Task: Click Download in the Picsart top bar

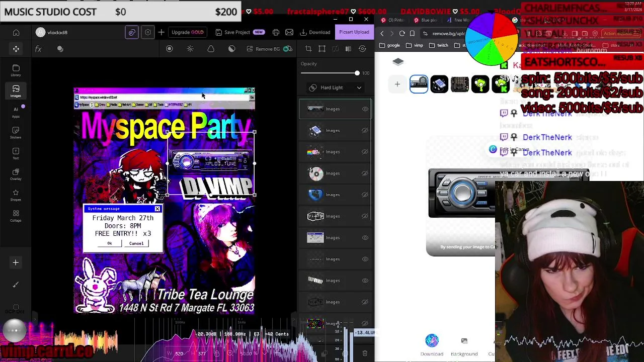Action: point(315,32)
